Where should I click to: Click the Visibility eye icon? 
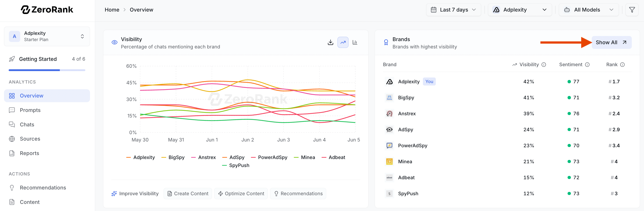(x=114, y=42)
